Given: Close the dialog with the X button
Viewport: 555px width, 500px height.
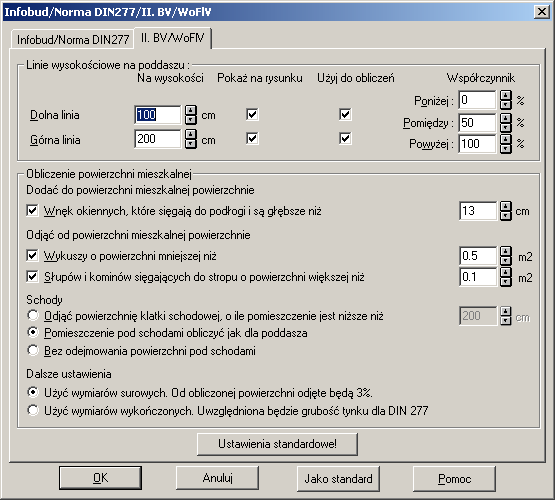Looking at the screenshot, I should [x=542, y=12].
